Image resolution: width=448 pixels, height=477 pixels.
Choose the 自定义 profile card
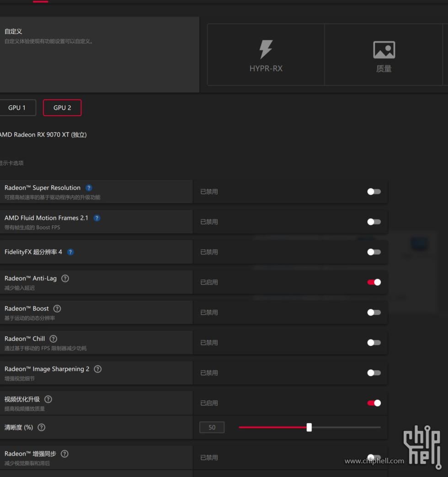pyautogui.click(x=100, y=55)
